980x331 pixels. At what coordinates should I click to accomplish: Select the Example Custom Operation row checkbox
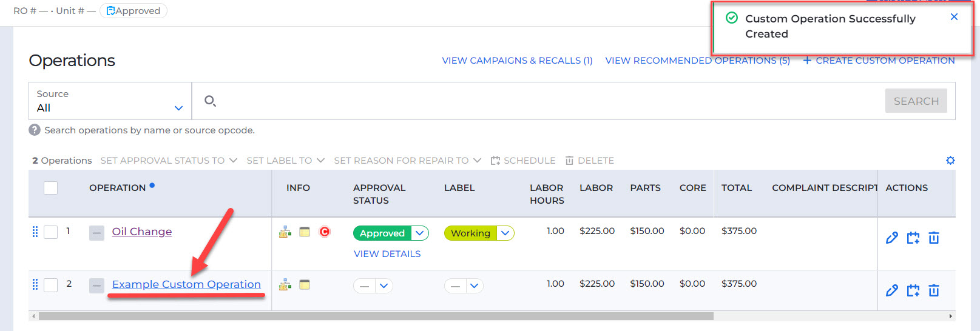tap(51, 285)
